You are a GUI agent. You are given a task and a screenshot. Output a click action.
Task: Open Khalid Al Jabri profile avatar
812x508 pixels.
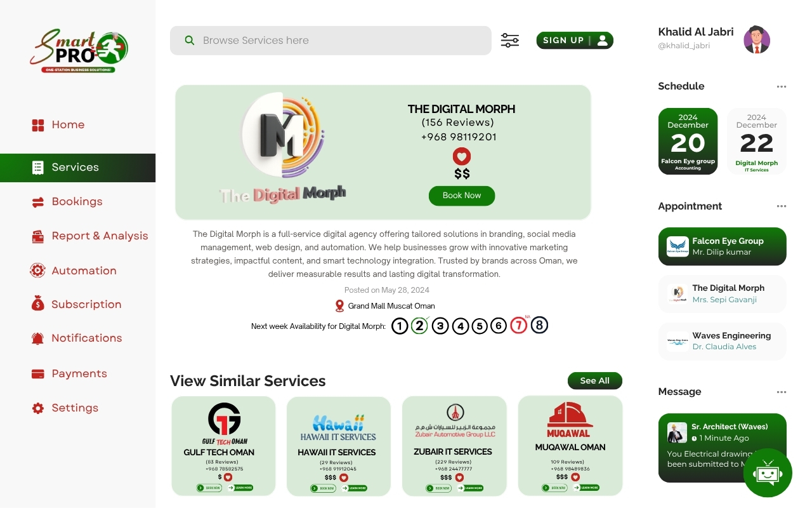pos(756,39)
